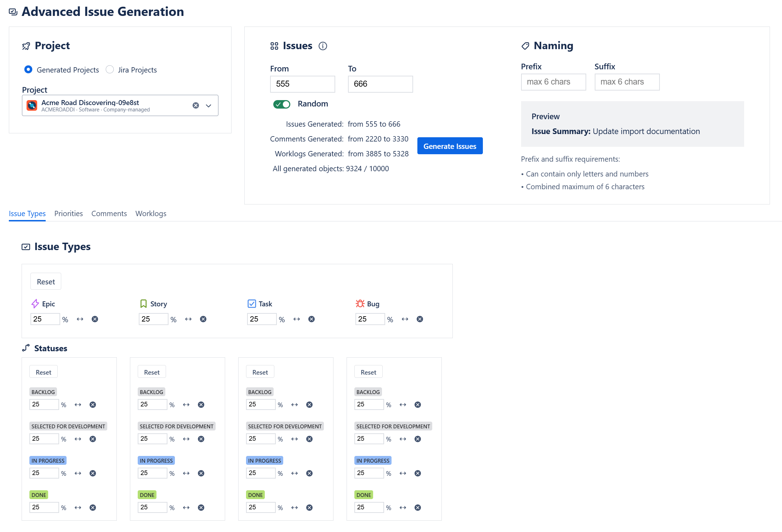The height and width of the screenshot is (532, 782).
Task: Click the Bug issue type icon
Action: 360,303
